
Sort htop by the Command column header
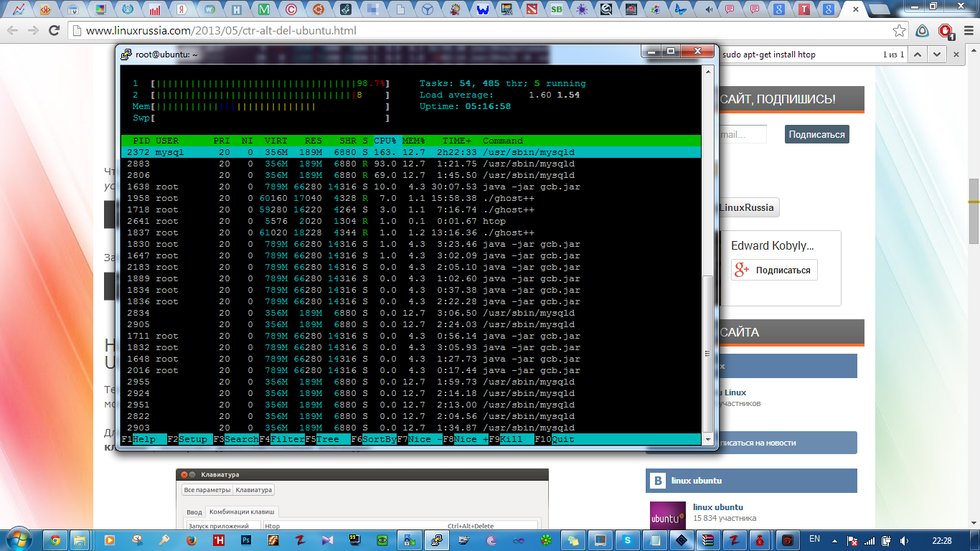tap(503, 141)
